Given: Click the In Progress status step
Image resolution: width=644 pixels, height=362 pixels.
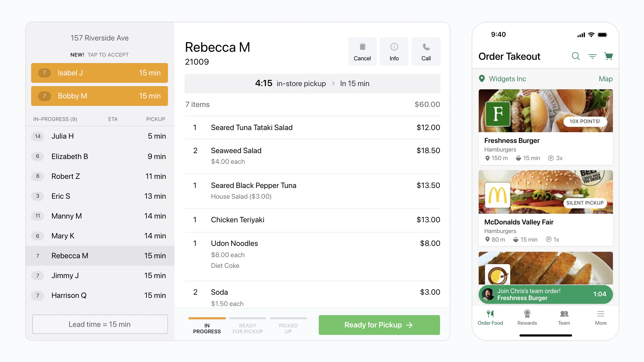Looking at the screenshot, I should pyautogui.click(x=207, y=326).
